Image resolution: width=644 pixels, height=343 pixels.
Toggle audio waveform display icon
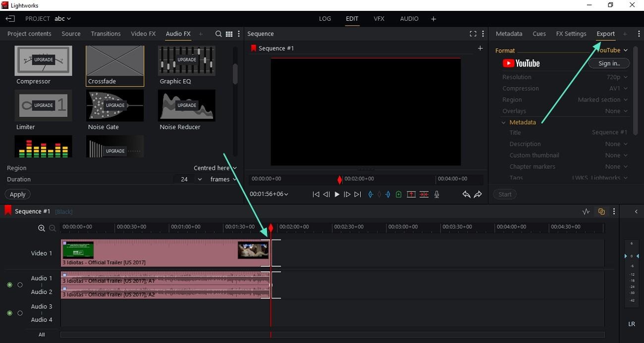pyautogui.click(x=586, y=211)
